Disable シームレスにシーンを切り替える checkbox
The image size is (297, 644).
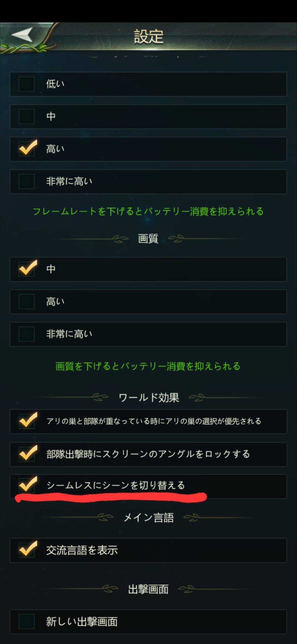26,486
